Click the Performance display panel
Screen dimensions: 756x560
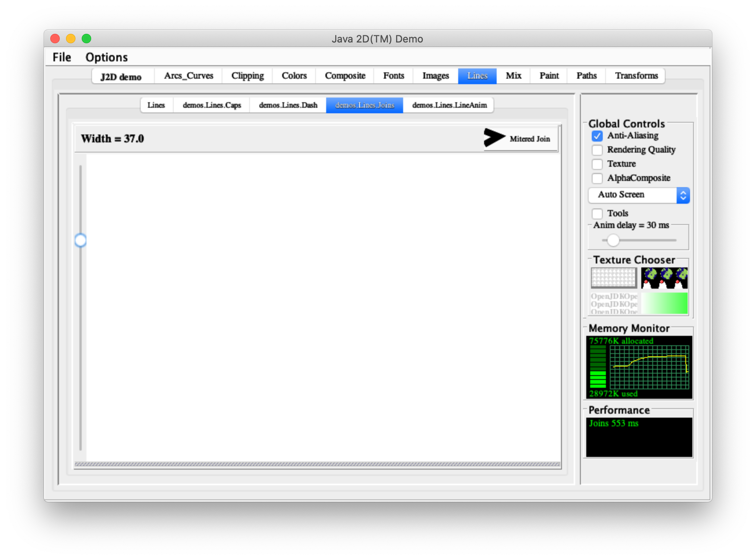click(639, 437)
